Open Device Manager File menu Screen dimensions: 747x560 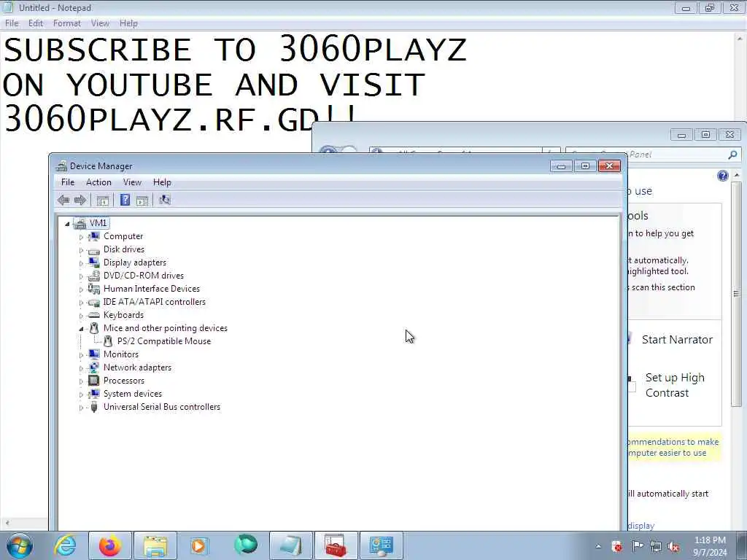click(x=68, y=182)
